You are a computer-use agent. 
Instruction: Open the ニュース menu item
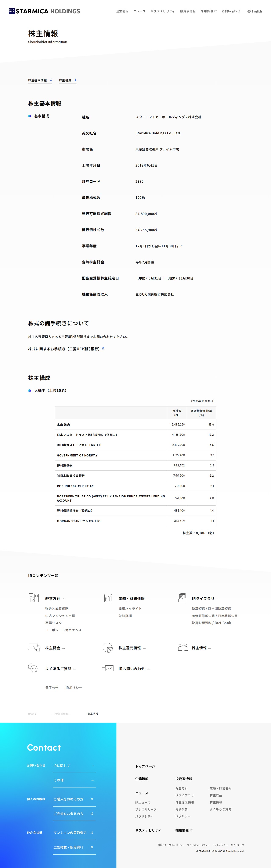[139, 11]
